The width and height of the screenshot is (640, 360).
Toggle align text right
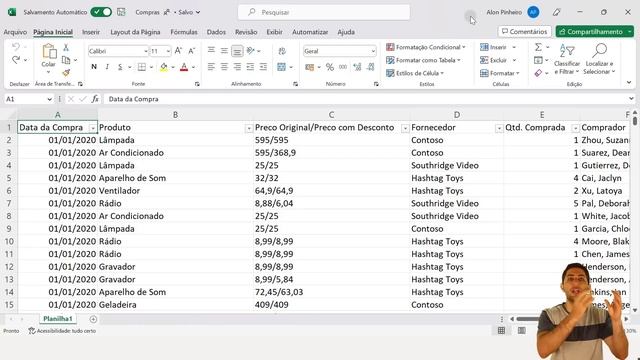coord(237,67)
